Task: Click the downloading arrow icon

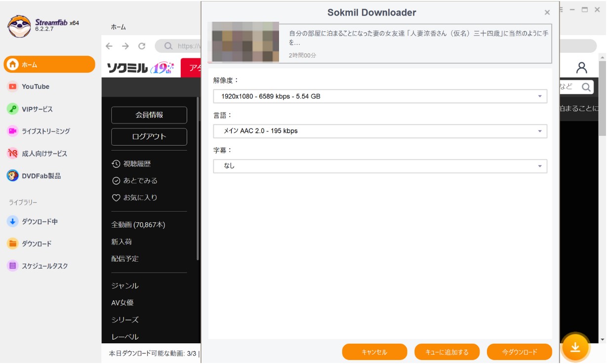Action: [x=13, y=222]
